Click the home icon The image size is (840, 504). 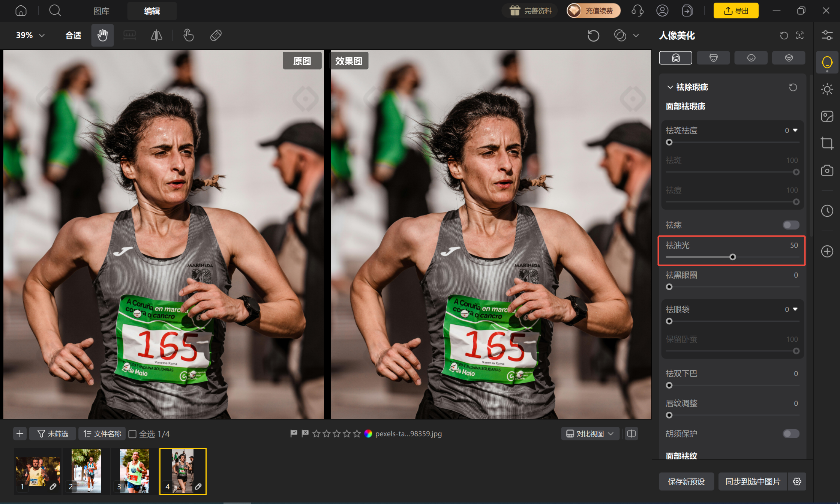pyautogui.click(x=21, y=10)
